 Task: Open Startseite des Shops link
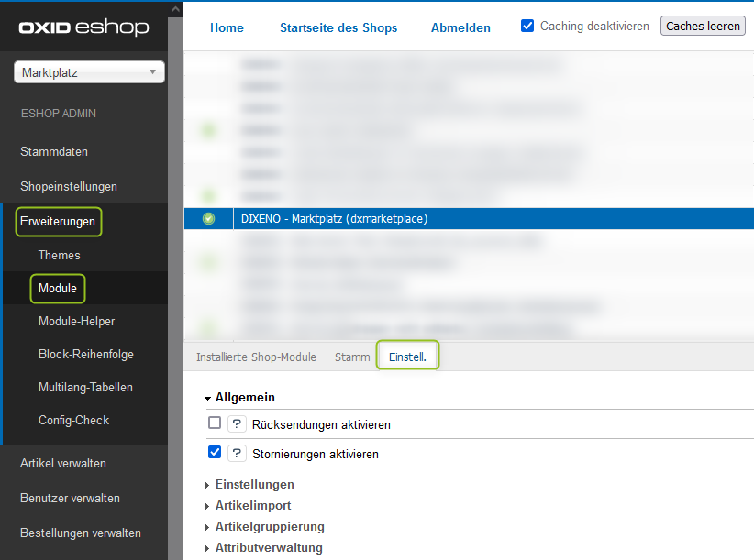(x=338, y=27)
